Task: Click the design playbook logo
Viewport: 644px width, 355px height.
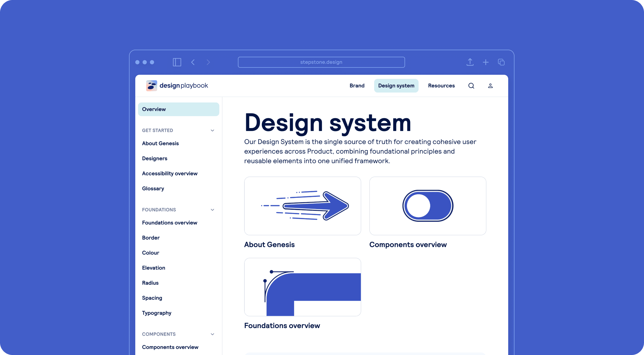Action: coord(177,85)
